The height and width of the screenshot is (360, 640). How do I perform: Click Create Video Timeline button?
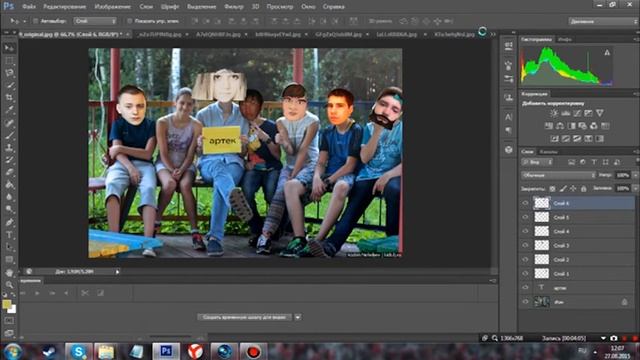pyautogui.click(x=244, y=317)
